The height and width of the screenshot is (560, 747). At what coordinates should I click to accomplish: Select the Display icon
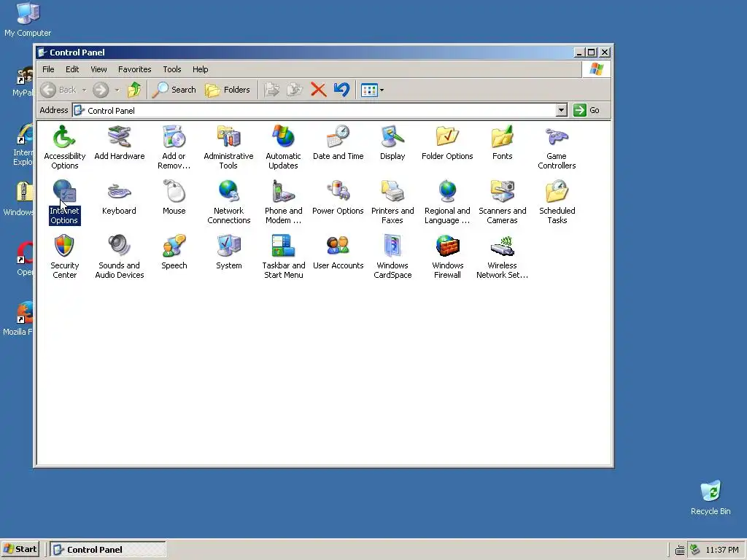392,142
